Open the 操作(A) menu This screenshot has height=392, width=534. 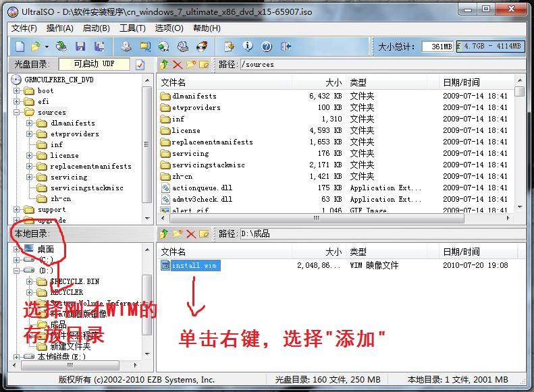tap(60, 28)
